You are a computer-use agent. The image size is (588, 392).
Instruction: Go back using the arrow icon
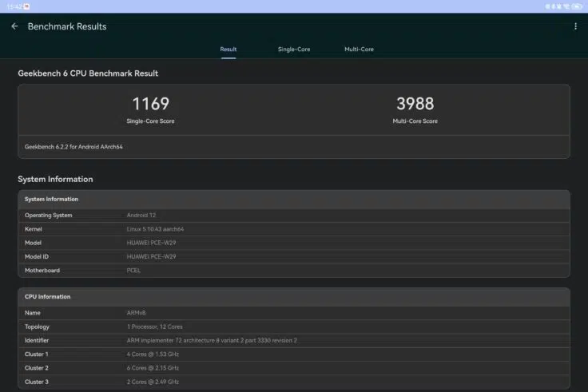pyautogui.click(x=14, y=26)
